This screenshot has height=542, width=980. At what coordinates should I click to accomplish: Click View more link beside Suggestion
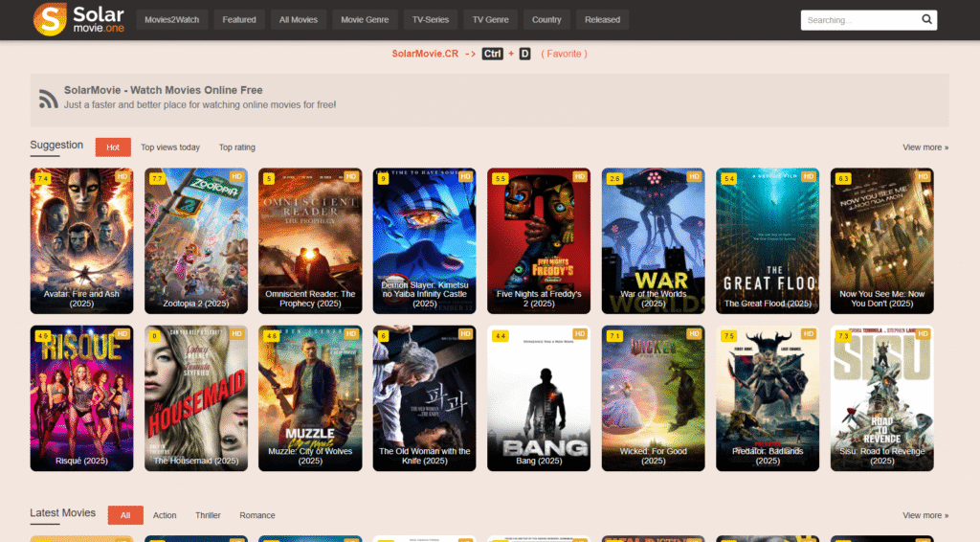(x=924, y=147)
